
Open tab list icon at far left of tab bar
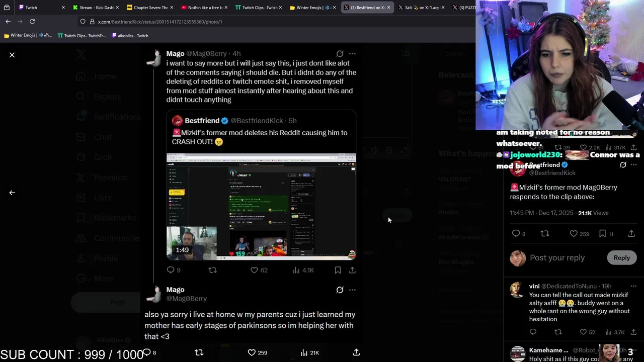point(7,8)
